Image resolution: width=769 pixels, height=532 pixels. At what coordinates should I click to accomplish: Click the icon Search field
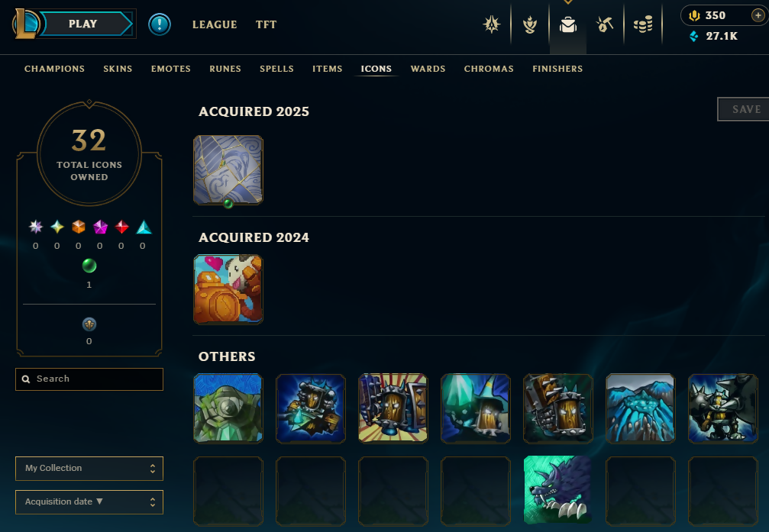(89, 379)
